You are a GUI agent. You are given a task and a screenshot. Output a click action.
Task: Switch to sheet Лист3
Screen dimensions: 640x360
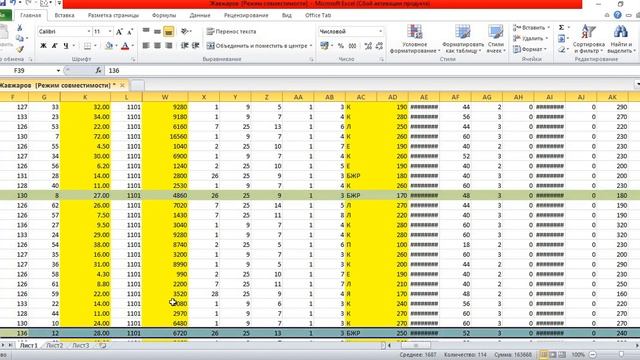point(80,346)
